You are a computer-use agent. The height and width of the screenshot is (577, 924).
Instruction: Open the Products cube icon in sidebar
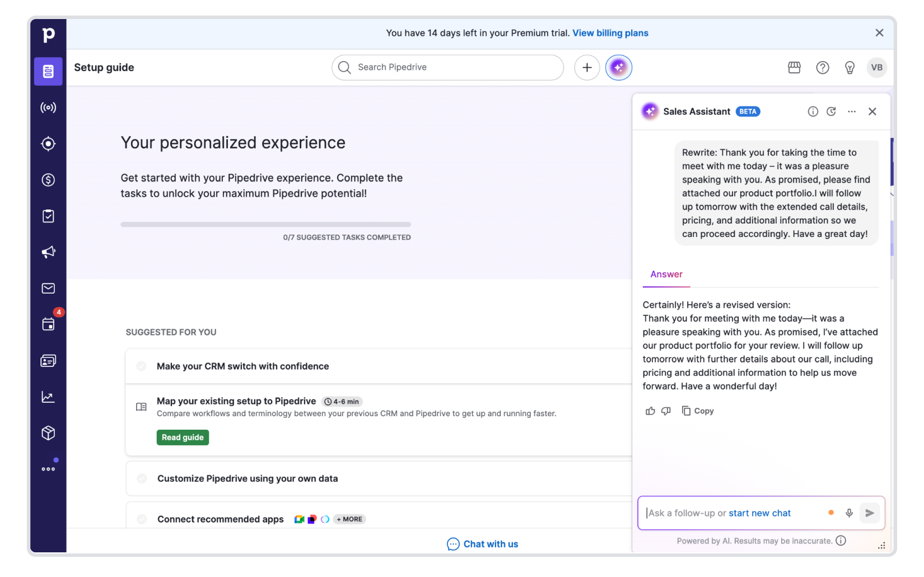[48, 433]
